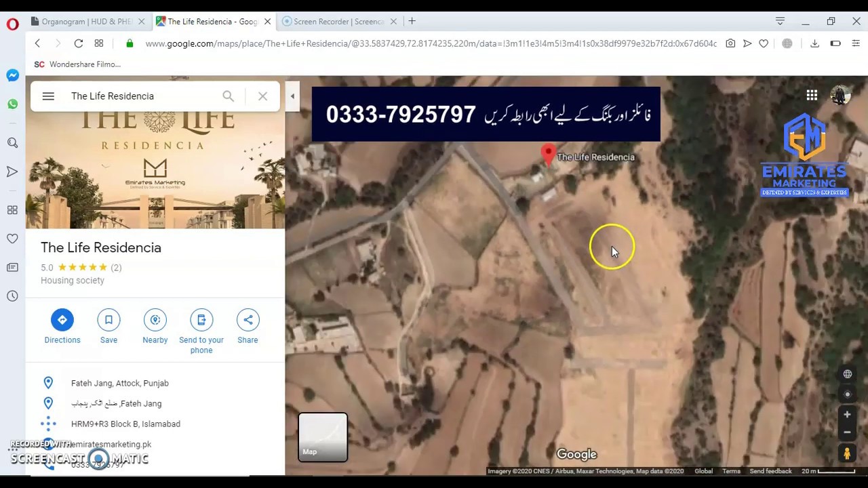
Task: Open the Opera tab menu list
Action: 780,22
